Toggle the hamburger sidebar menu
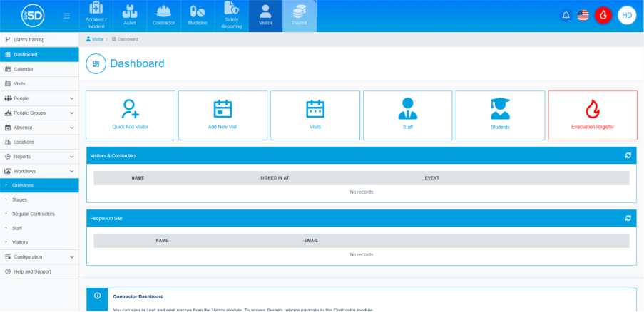This screenshot has width=644, height=312. pyautogui.click(x=67, y=16)
